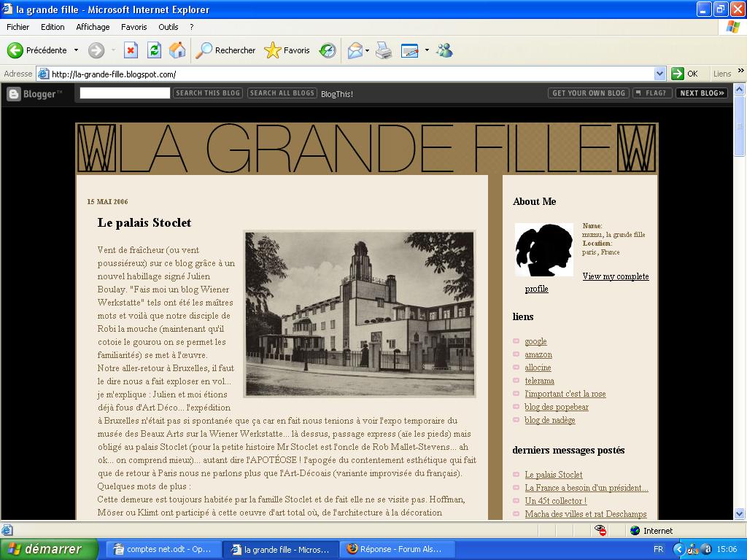
Task: Expand the Précédente history dropdown arrow
Action: coord(76,50)
